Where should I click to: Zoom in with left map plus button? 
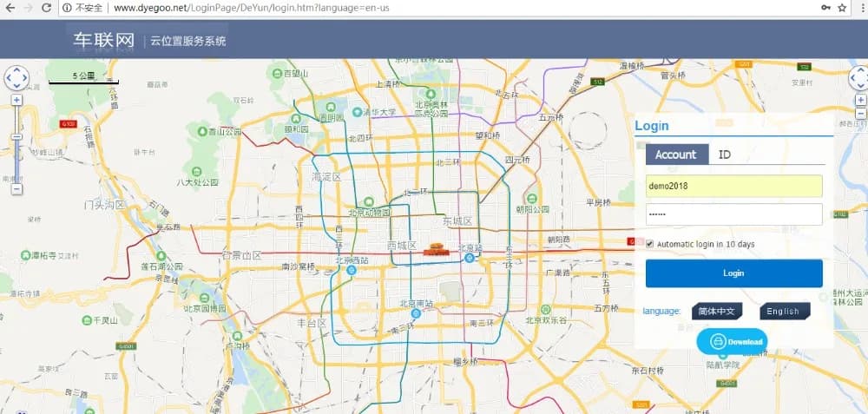coord(16,100)
